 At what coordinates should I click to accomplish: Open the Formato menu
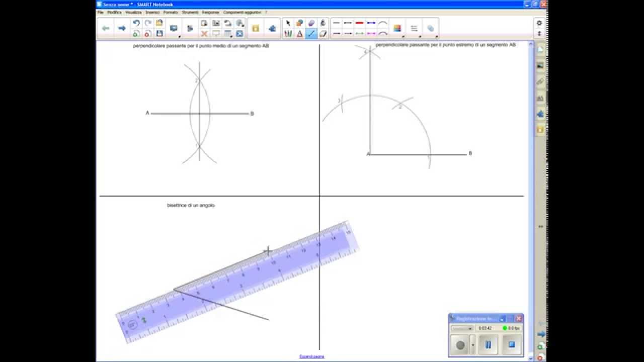pos(171,12)
